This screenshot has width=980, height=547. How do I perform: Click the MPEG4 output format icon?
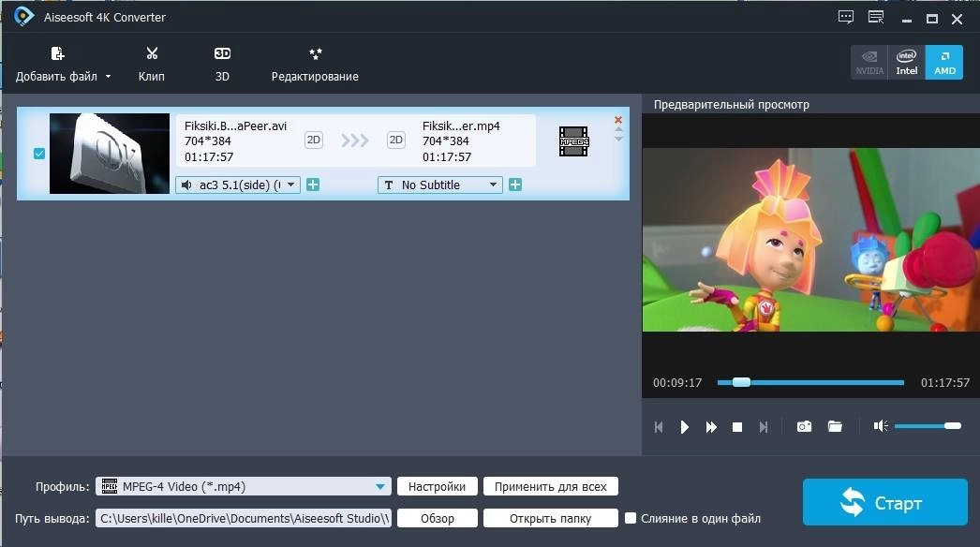point(573,141)
